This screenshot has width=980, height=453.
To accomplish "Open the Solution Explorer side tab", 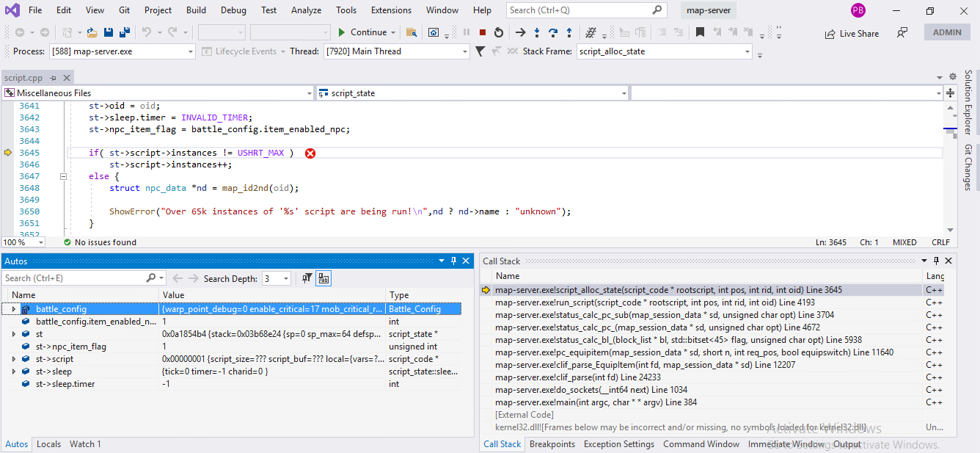I will click(968, 103).
